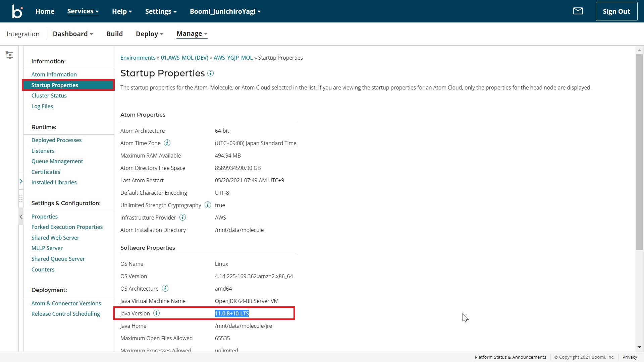Click the info icon next to Atom Time Zone
This screenshot has width=644, height=362.
click(x=167, y=143)
